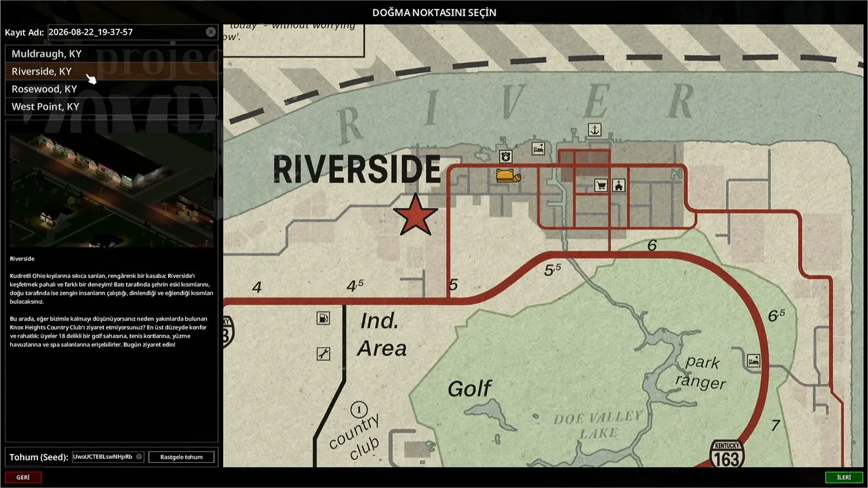
Task: Click the large RIVERSIDE map label
Action: [x=357, y=169]
